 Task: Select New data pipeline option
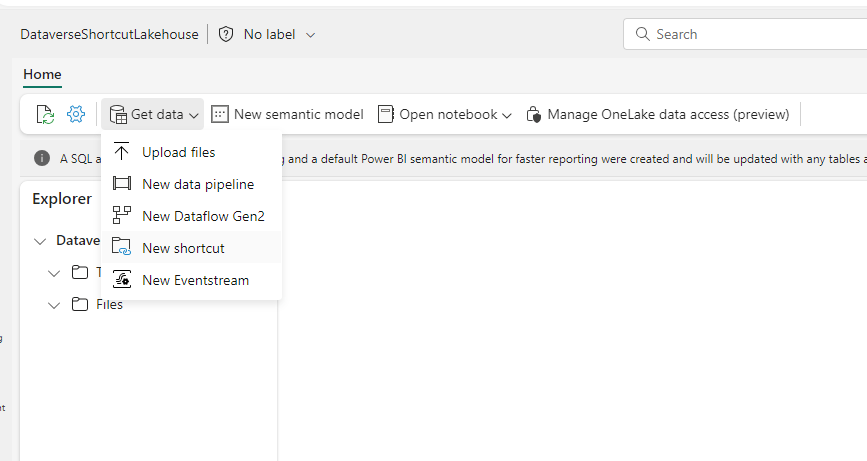[198, 184]
